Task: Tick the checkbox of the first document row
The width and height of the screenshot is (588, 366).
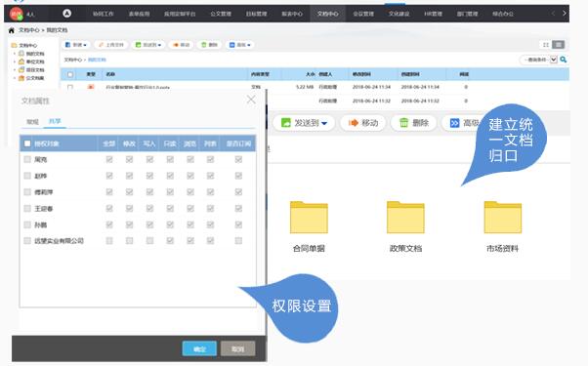Action: click(x=70, y=87)
